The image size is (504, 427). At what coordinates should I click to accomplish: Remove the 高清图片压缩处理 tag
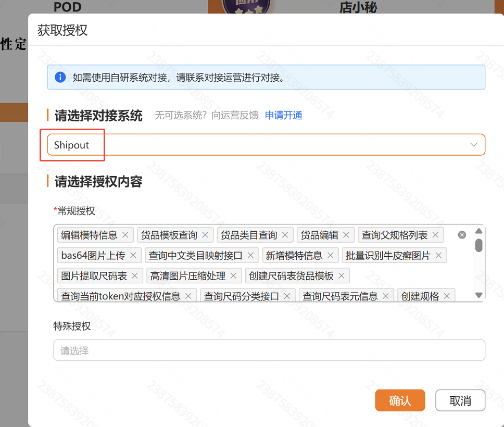[x=233, y=276]
